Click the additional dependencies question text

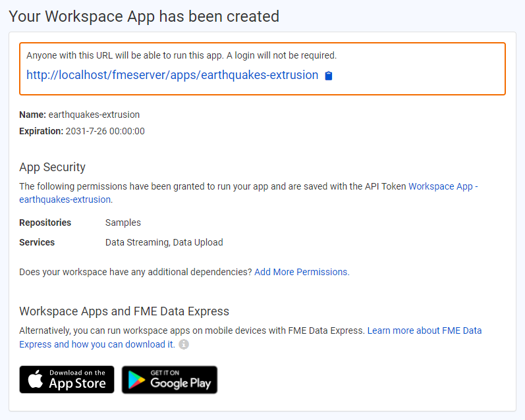135,272
